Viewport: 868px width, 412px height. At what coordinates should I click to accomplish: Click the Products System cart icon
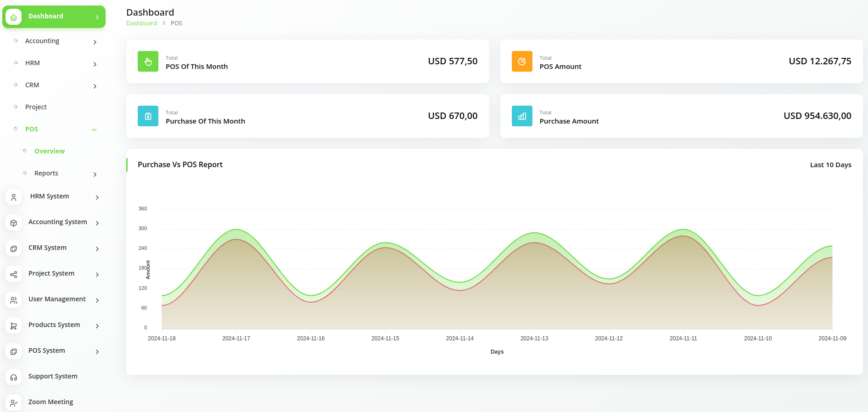coord(14,326)
